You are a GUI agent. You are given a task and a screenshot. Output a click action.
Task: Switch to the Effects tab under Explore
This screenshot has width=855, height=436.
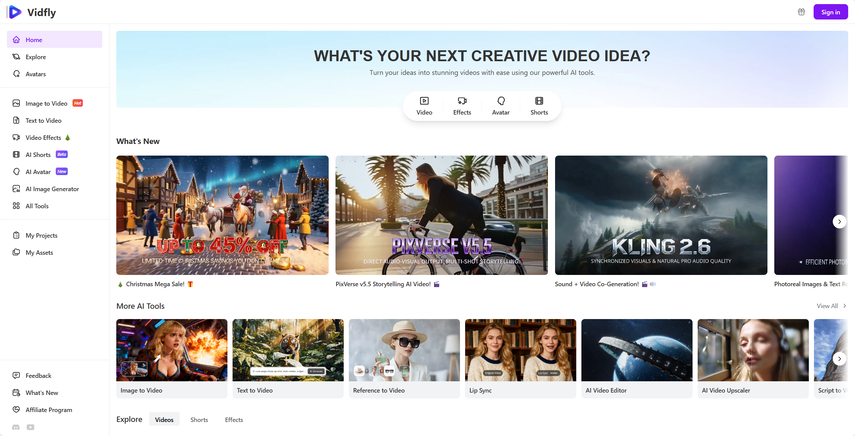234,420
